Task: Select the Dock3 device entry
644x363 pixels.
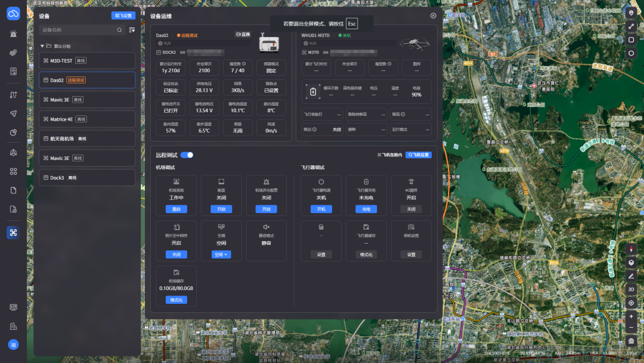Action: tap(87, 177)
